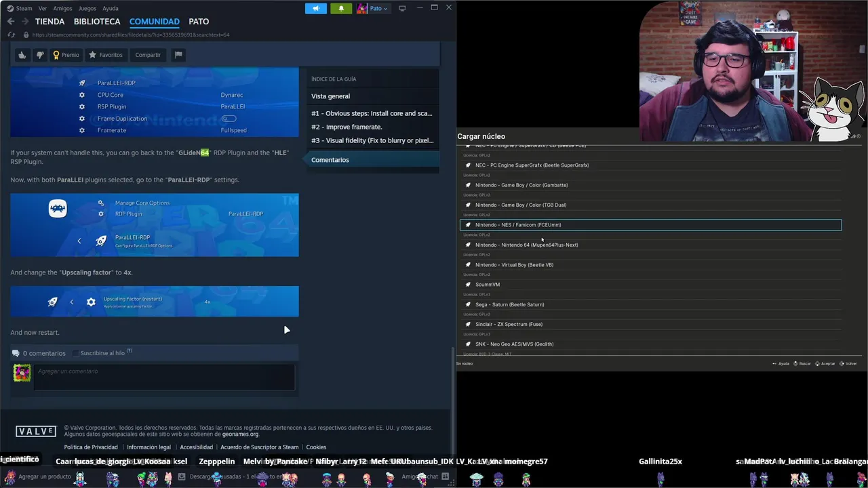Select the ScummVM core
This screenshot has width=868, height=488.
650,285
